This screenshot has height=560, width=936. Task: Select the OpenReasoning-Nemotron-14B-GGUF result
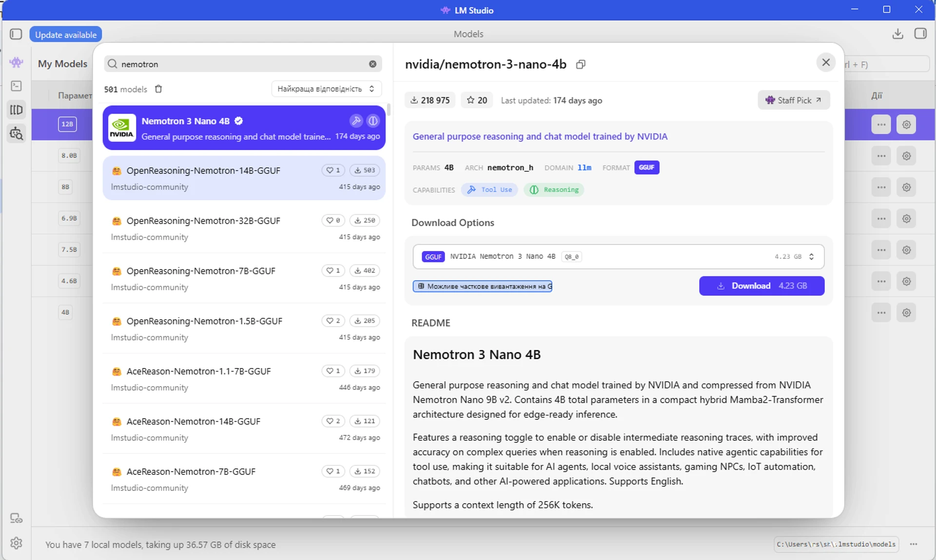point(244,178)
